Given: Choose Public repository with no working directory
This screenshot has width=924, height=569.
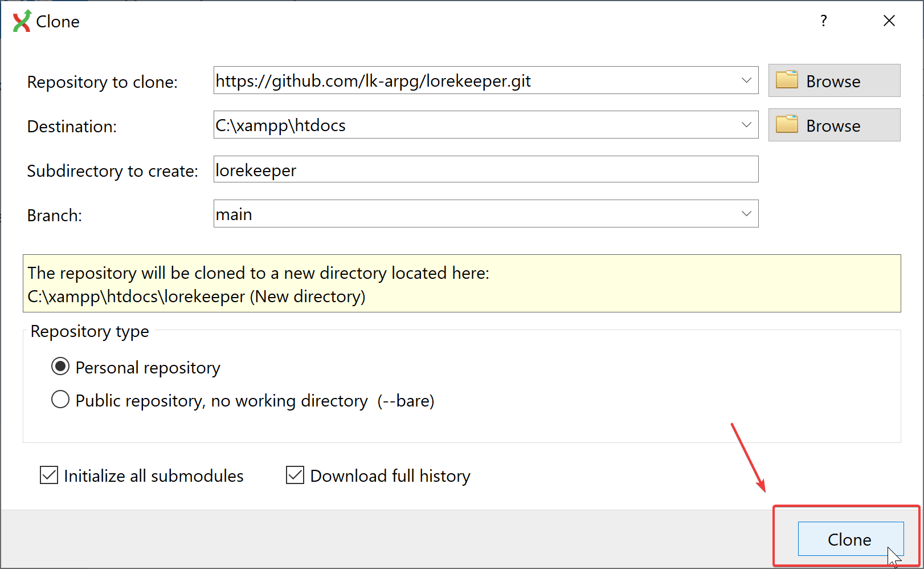Looking at the screenshot, I should [x=60, y=400].
